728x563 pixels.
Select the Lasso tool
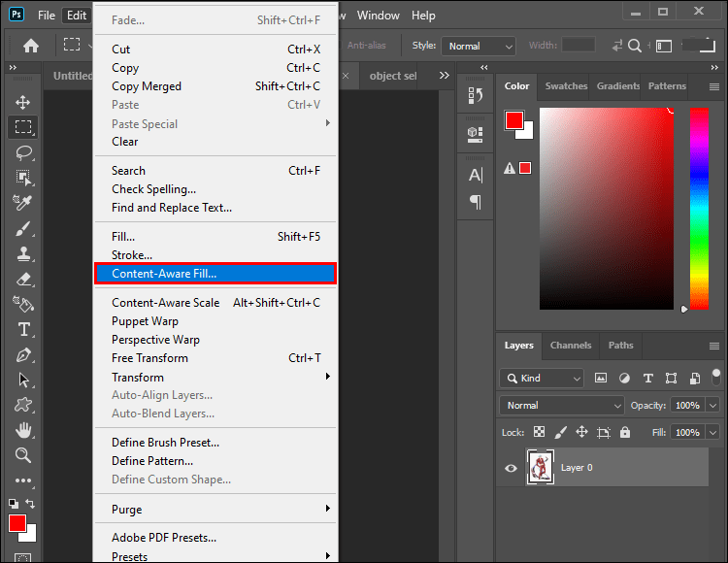[x=23, y=152]
